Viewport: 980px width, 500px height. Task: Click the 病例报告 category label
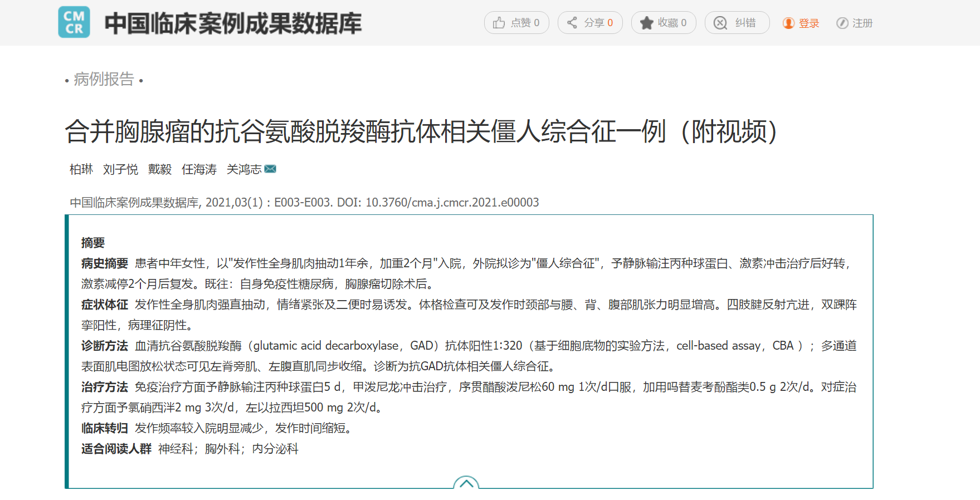[104, 80]
